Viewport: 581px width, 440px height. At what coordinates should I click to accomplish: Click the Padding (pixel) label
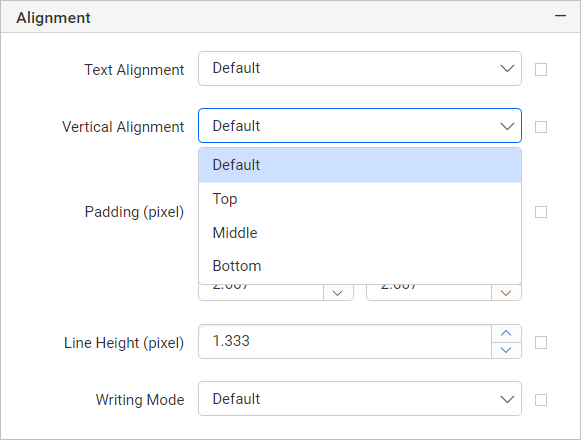(x=134, y=212)
